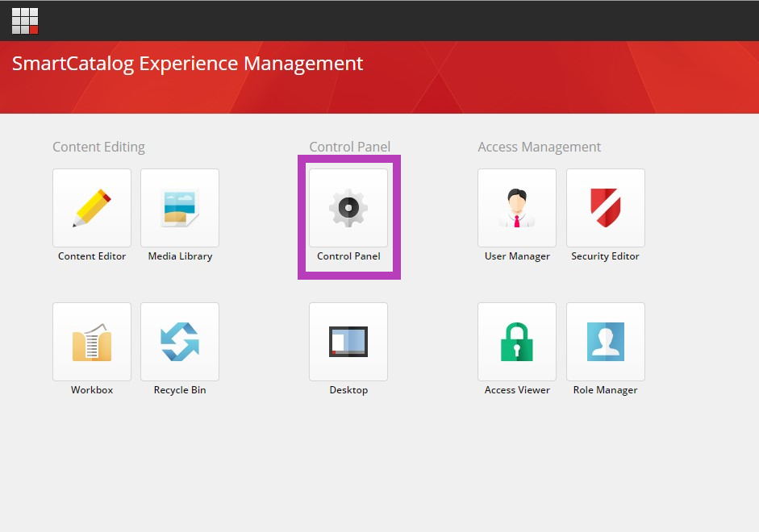This screenshot has height=532, width=759.
Task: Open the Workbox folder icon
Action: (92, 342)
